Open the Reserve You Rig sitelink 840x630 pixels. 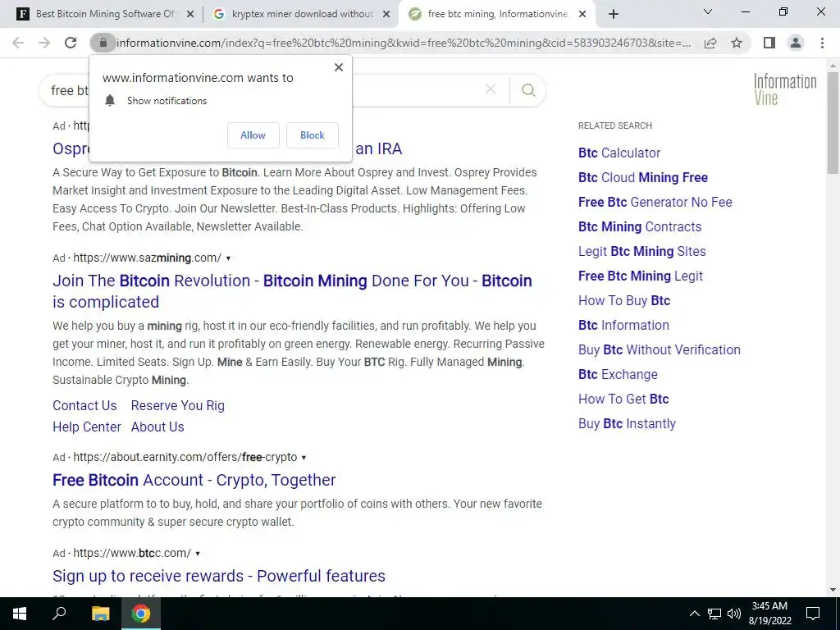click(178, 405)
